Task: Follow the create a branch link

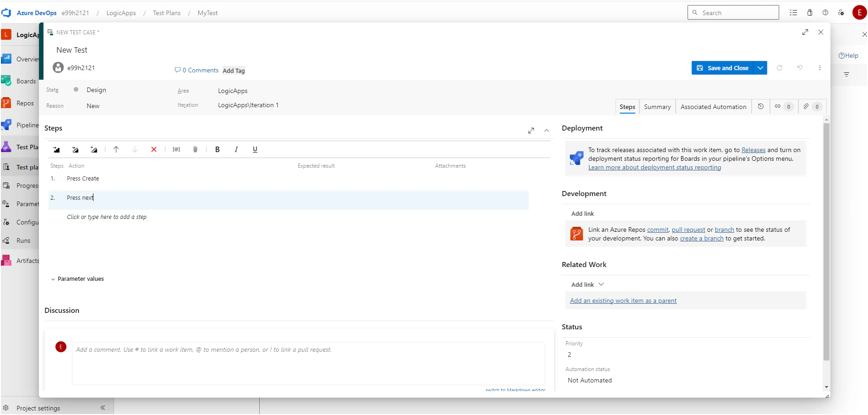Action: coord(702,239)
